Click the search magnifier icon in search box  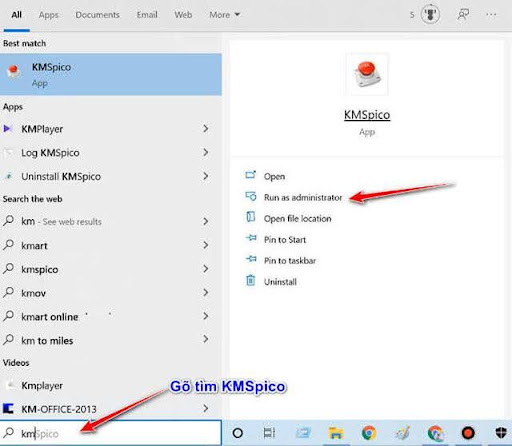click(8, 432)
